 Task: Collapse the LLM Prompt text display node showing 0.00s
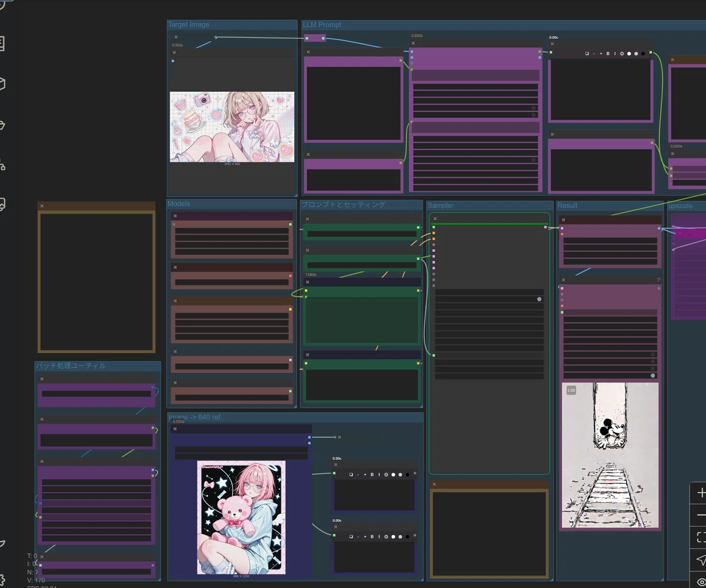coord(553,44)
